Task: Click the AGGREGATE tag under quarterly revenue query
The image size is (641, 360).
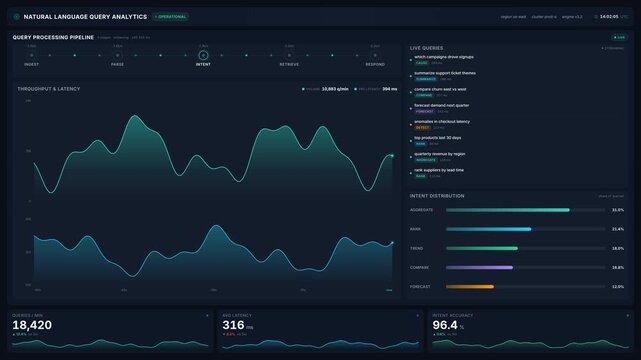Action: click(426, 160)
